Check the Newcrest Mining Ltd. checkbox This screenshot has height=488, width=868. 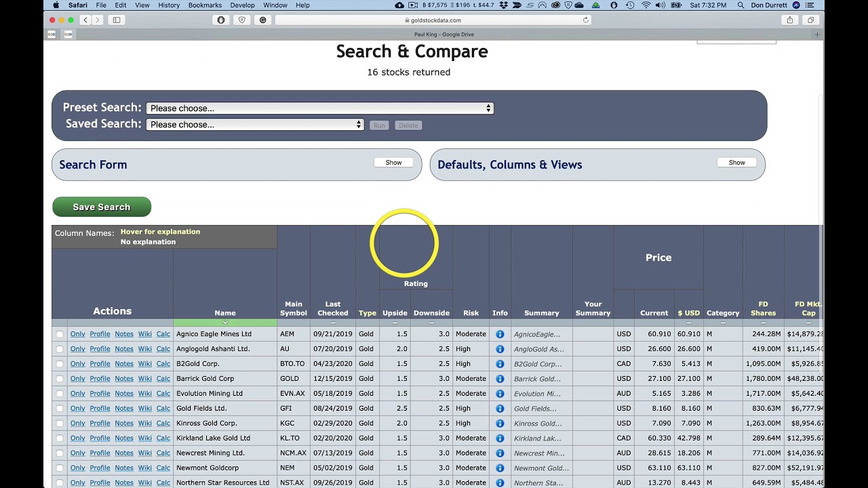tap(60, 453)
